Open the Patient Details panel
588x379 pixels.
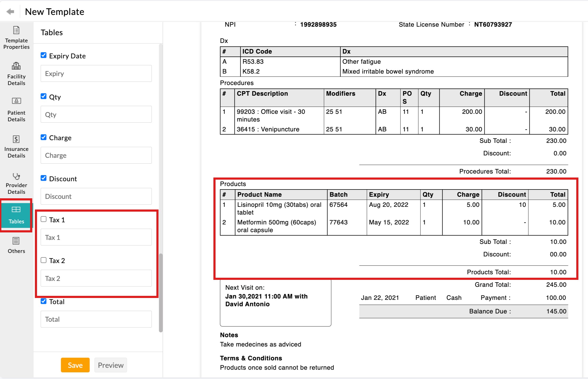coord(16,109)
